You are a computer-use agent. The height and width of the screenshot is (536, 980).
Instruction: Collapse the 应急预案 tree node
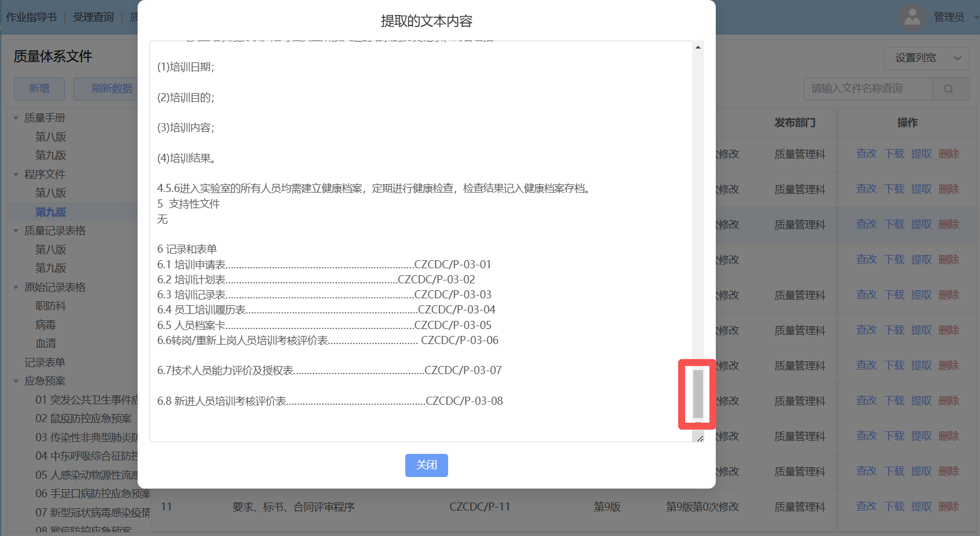click(x=16, y=381)
